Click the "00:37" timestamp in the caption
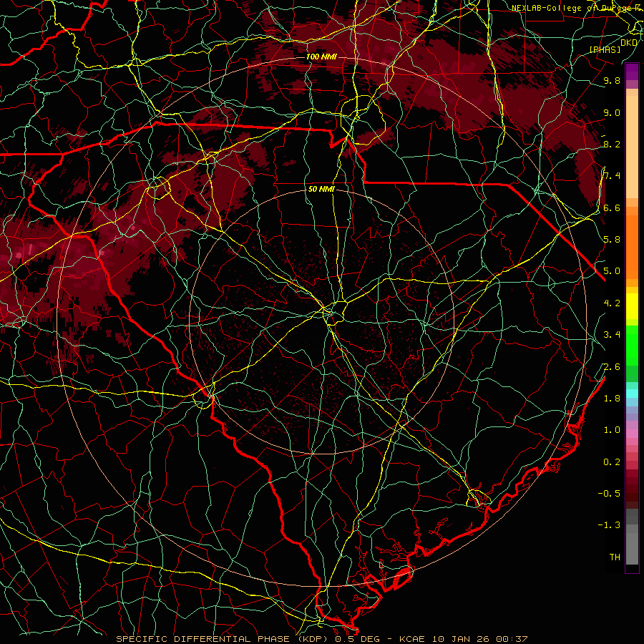The height and width of the screenshot is (644, 644). pyautogui.click(x=512, y=639)
